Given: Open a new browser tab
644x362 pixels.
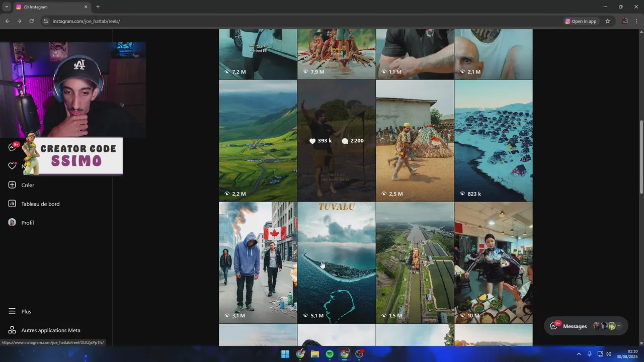Looking at the screenshot, I should (x=98, y=7).
